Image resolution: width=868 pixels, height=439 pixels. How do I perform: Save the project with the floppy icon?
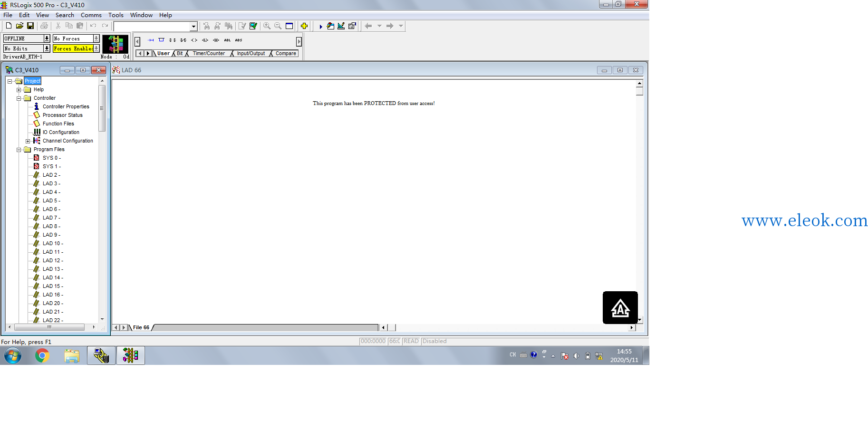30,26
